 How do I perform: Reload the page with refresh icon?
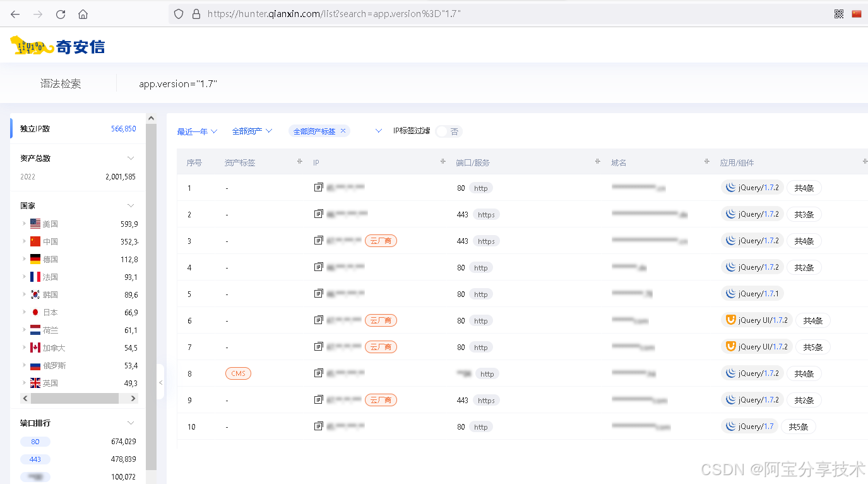point(61,14)
